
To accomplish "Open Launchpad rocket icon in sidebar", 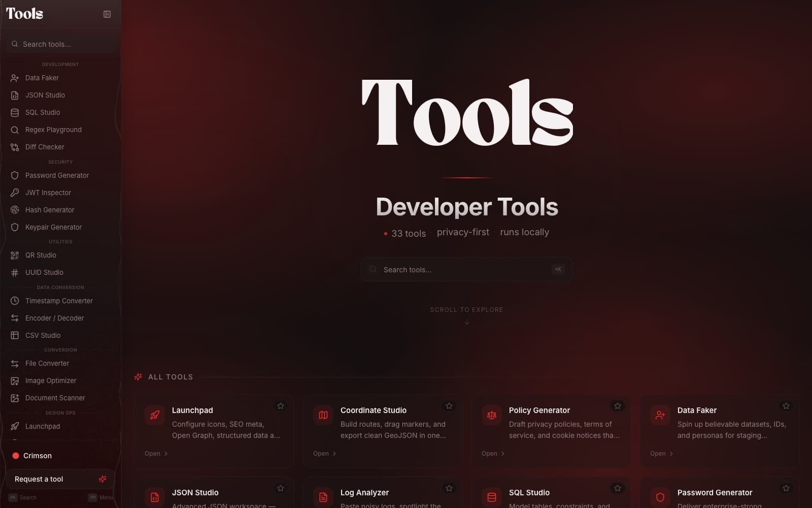I will click(x=15, y=426).
